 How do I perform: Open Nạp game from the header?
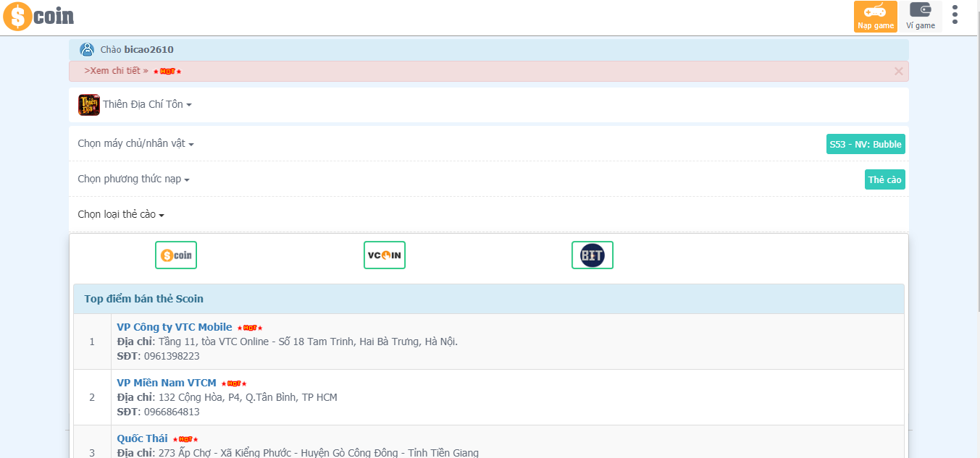876,17
